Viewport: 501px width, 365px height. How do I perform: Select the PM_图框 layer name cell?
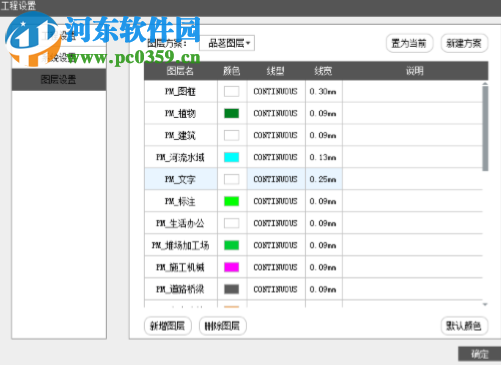click(x=181, y=91)
